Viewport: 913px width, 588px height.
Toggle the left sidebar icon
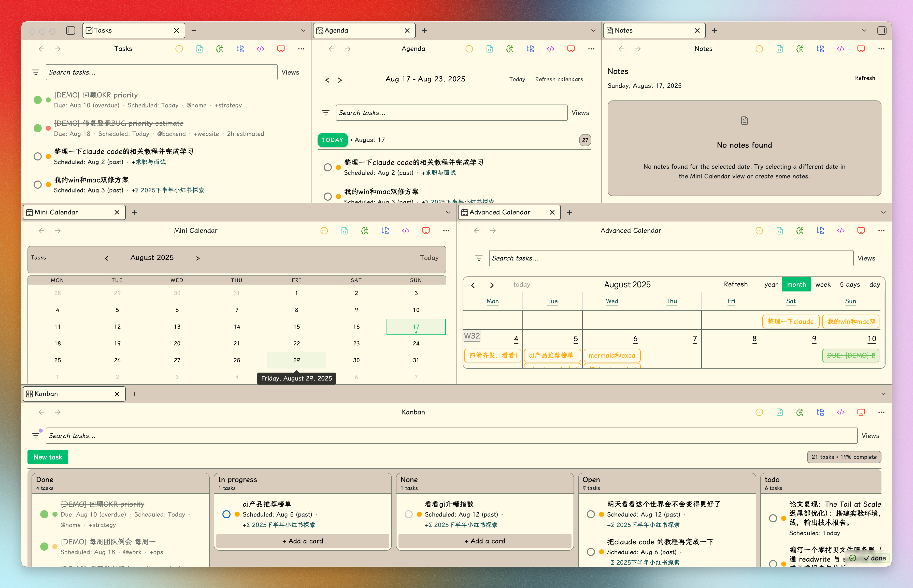[71, 31]
